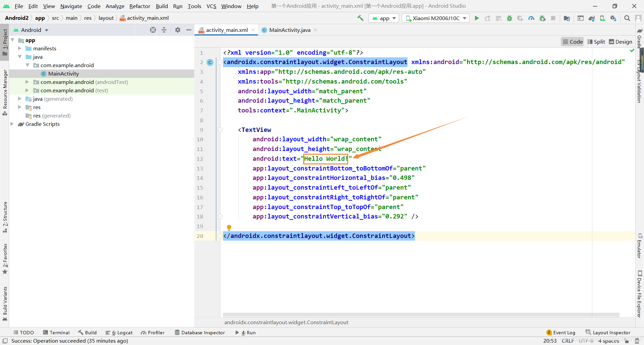Click the Make Project hammer icon

[x=361, y=18]
